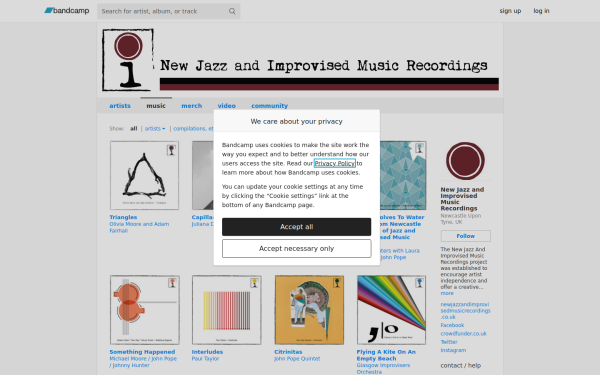Click 'Michael Moore / John Pope / Johnny Hunter' text

pyautogui.click(x=143, y=362)
